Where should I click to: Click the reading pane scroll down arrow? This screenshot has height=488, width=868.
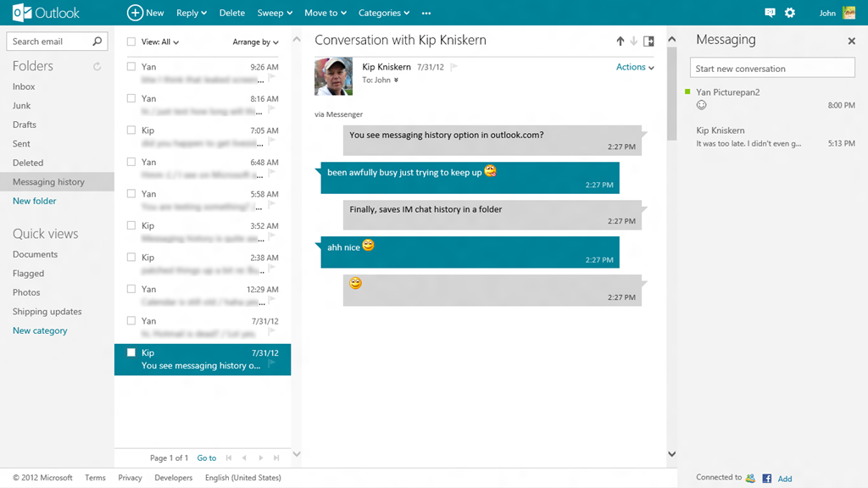[x=671, y=454]
